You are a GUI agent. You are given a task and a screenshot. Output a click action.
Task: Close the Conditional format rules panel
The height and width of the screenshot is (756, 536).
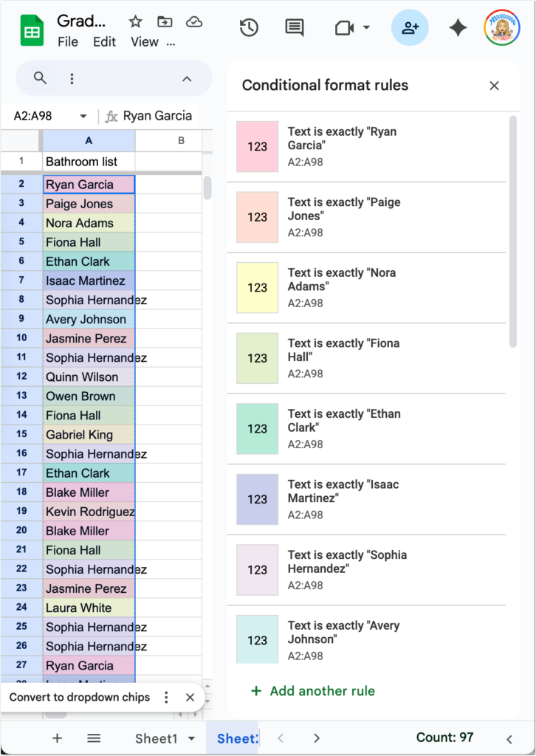click(x=494, y=85)
